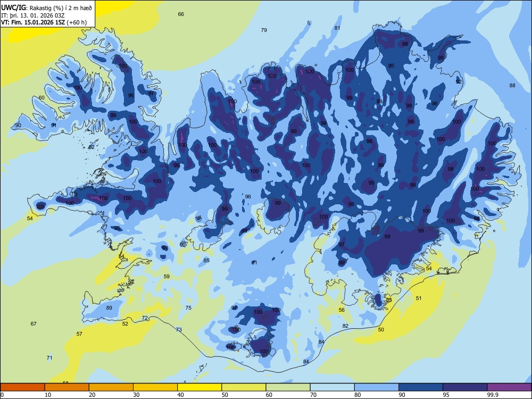The image size is (532, 399).
Task: Click map value '67' in the southwest ocean
Action: coord(34,324)
